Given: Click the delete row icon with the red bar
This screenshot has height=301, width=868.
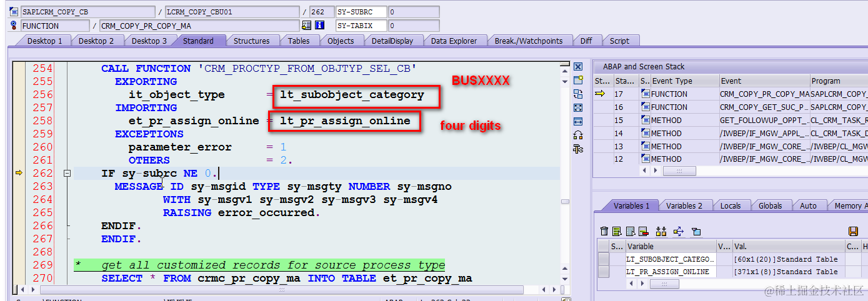Looking at the screenshot, I should tap(644, 231).
